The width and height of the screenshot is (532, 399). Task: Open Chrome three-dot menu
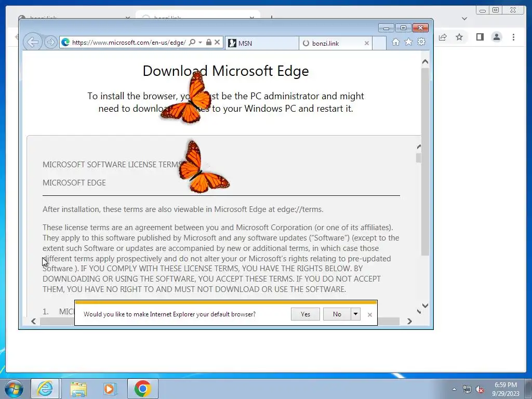pos(513,37)
